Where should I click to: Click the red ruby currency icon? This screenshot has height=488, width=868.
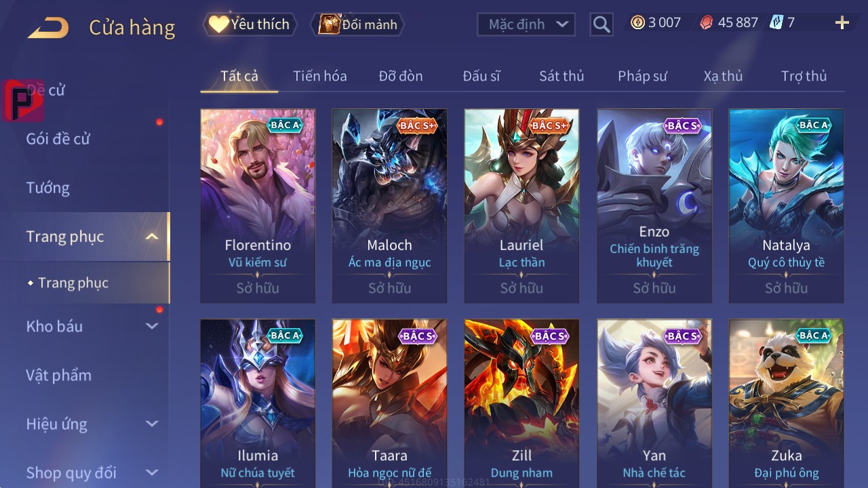(x=706, y=22)
